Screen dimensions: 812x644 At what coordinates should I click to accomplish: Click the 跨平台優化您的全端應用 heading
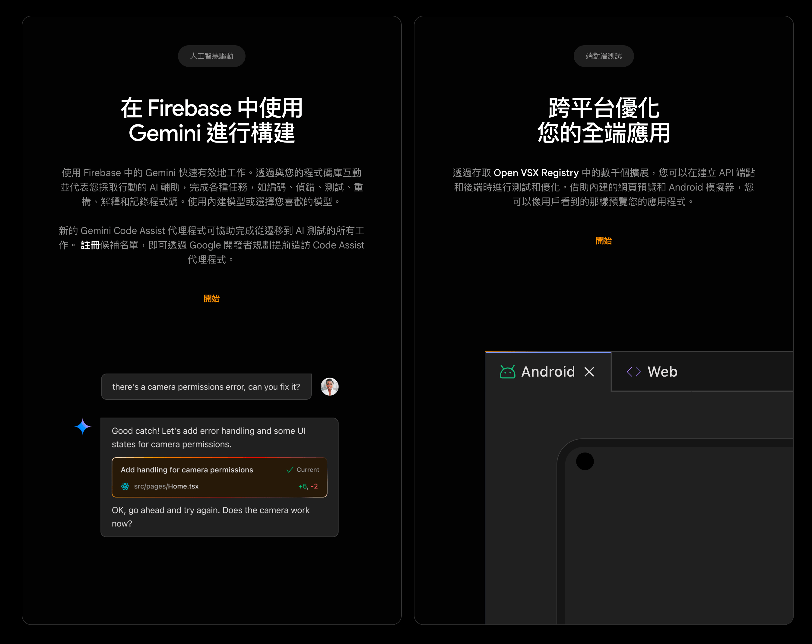point(604,120)
